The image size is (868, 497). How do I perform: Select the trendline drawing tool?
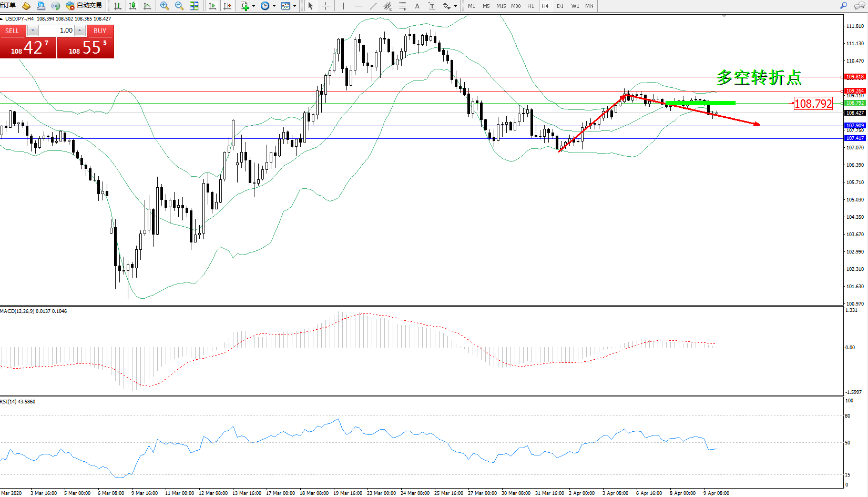click(373, 6)
